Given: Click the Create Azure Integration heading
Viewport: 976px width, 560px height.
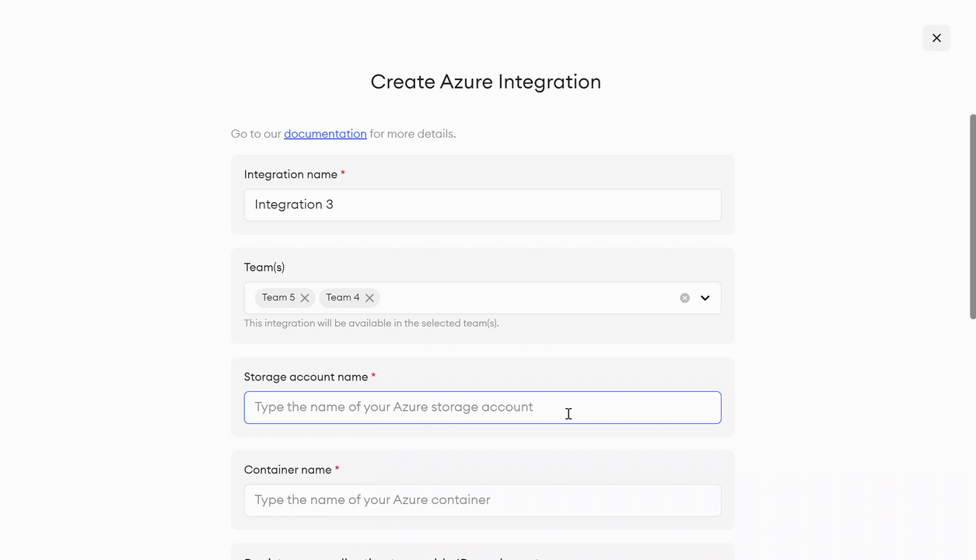Looking at the screenshot, I should tap(485, 82).
